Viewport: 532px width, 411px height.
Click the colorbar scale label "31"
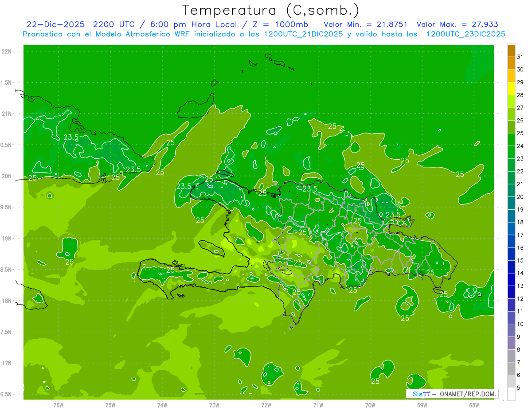pos(520,57)
